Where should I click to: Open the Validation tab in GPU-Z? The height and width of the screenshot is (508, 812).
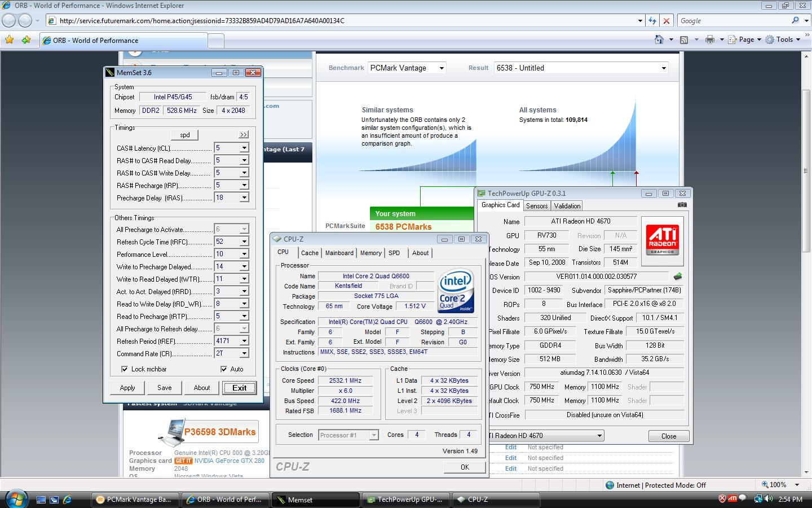[567, 206]
